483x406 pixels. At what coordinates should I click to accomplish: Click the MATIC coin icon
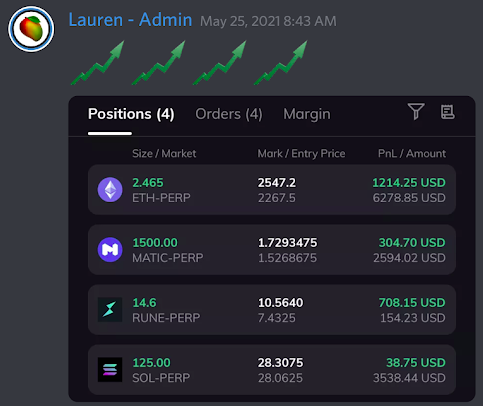click(110, 250)
